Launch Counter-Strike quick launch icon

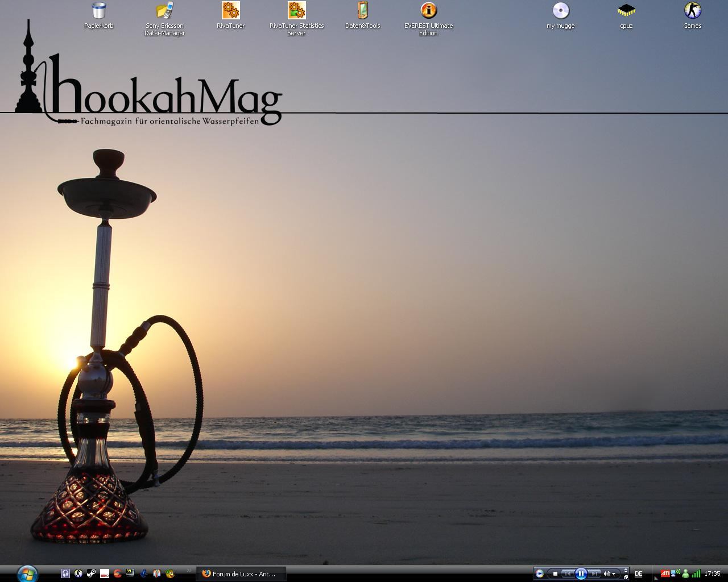click(x=78, y=573)
